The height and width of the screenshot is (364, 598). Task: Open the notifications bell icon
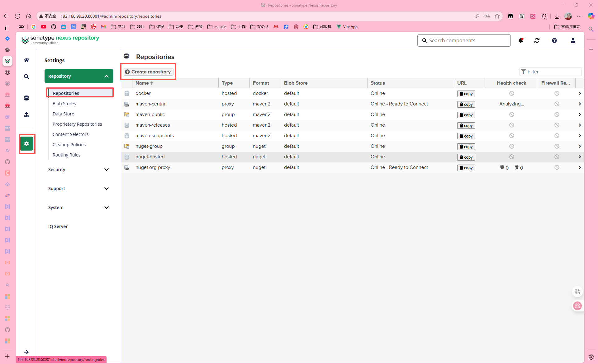click(x=521, y=40)
